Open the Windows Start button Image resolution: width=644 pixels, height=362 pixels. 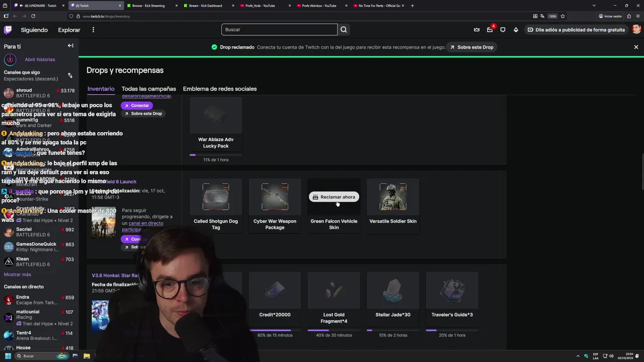[x=8, y=356]
